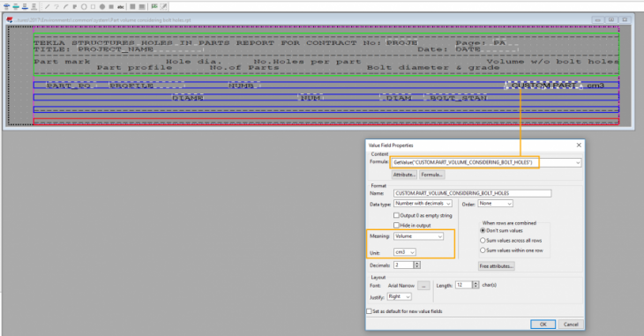Insert a page footer component (blue underline icon)
This screenshot has height=336, width=644.
[25, 6]
